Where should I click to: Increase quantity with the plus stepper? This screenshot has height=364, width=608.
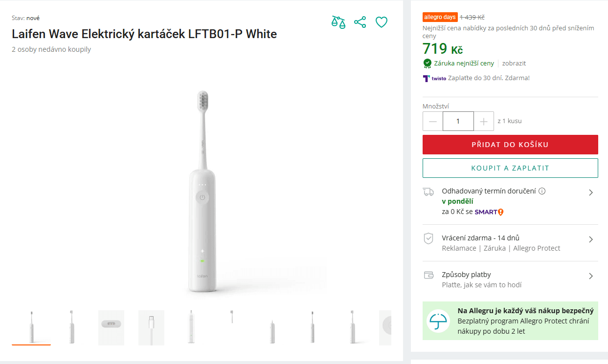(483, 121)
